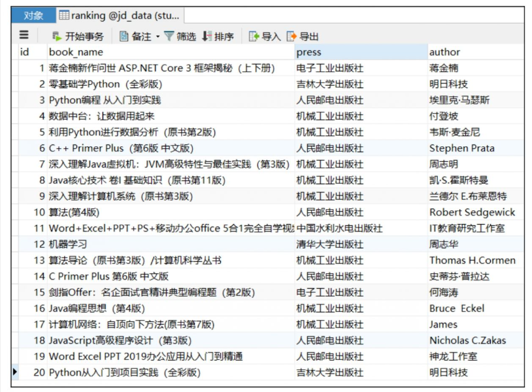
Task: Select author cell 兰德尔 E.布莱恩特
Action: (476, 196)
